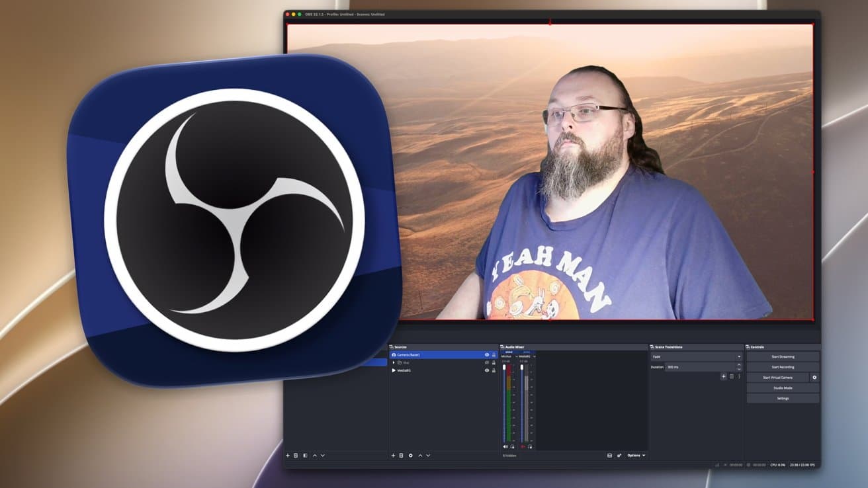Open virtual camera configuration gear
This screenshot has width=868, height=488.
[814, 378]
